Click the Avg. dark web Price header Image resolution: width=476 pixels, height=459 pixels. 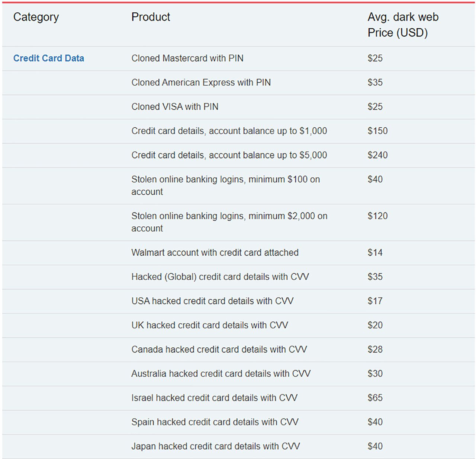pos(403,25)
